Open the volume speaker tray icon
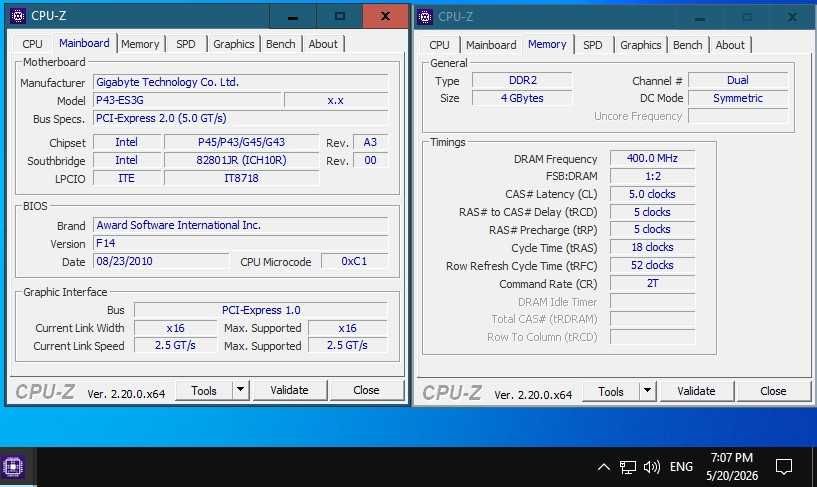Viewport: 817px width, 487px height. (652, 467)
